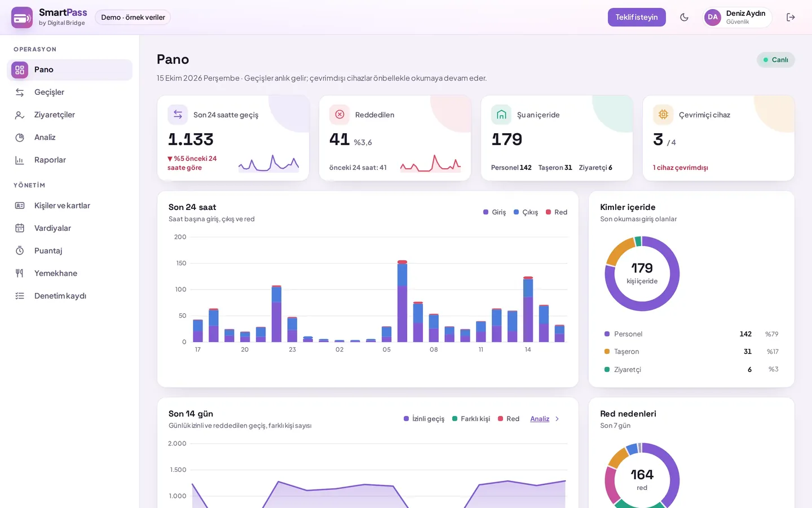Click the Demo · örnek veriler badge
The height and width of the screenshot is (508, 812).
tap(133, 17)
